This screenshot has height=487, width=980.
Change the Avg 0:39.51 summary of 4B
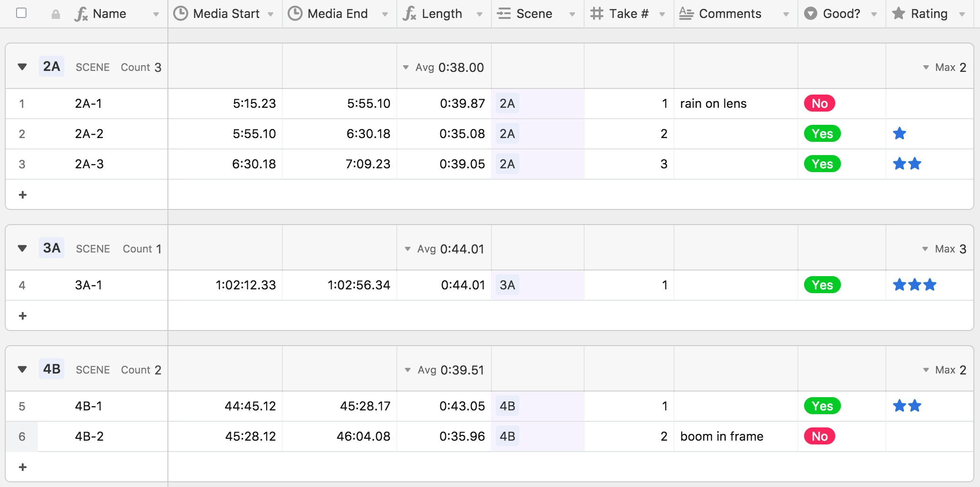point(444,370)
